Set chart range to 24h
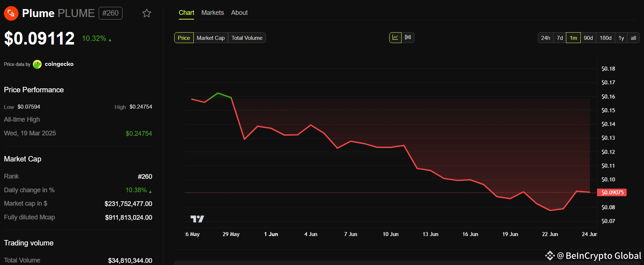This screenshot has width=644, height=265. point(546,38)
